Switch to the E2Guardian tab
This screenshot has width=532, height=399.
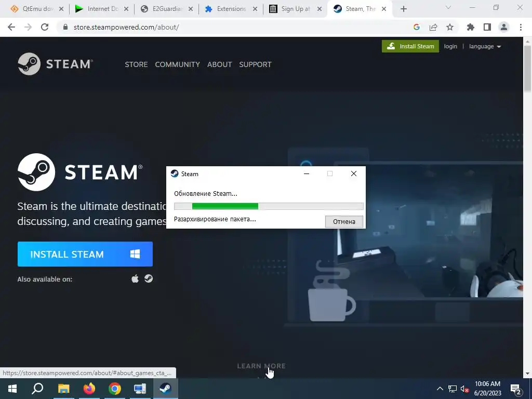(x=167, y=9)
